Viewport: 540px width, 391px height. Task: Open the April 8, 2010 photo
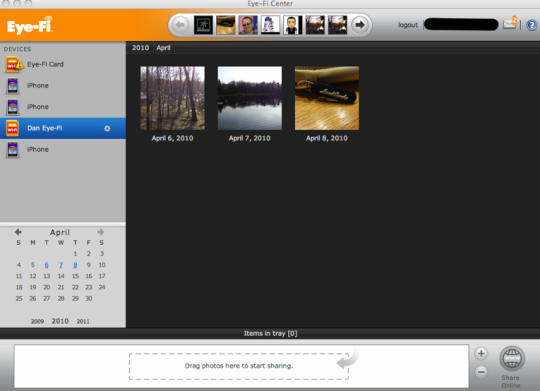[x=327, y=98]
